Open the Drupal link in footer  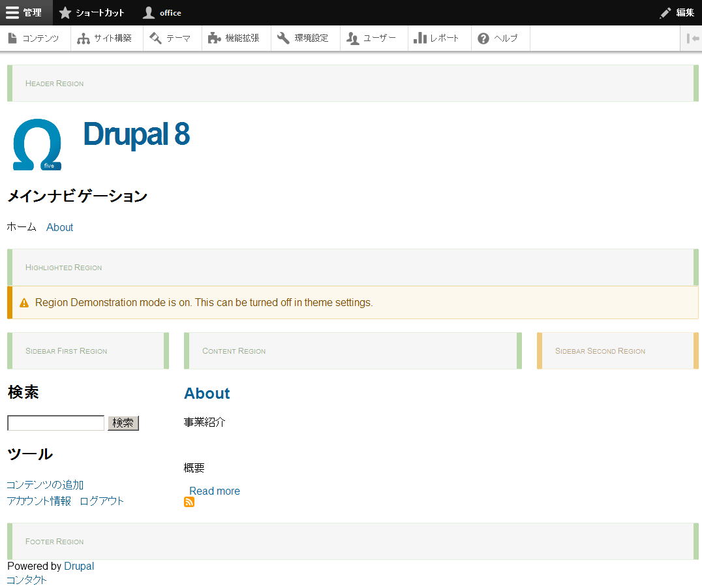click(x=79, y=566)
